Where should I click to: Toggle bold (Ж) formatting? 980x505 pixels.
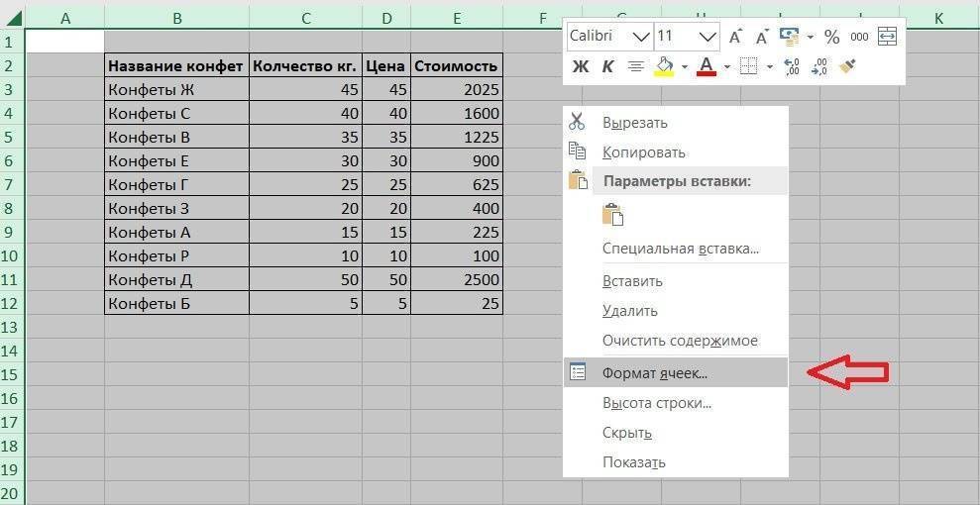click(581, 66)
